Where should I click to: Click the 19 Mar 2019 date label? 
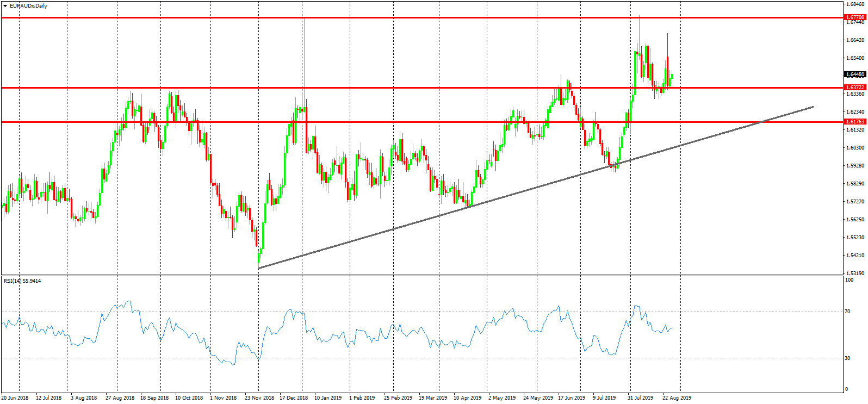(433, 397)
